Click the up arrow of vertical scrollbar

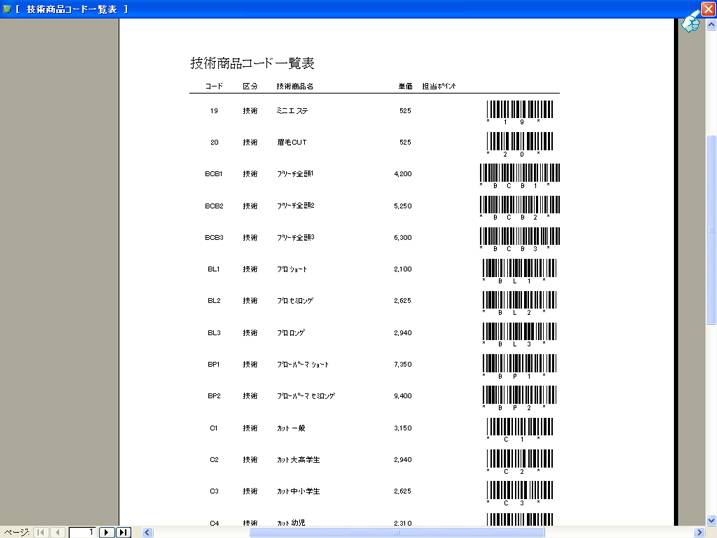tap(712, 25)
